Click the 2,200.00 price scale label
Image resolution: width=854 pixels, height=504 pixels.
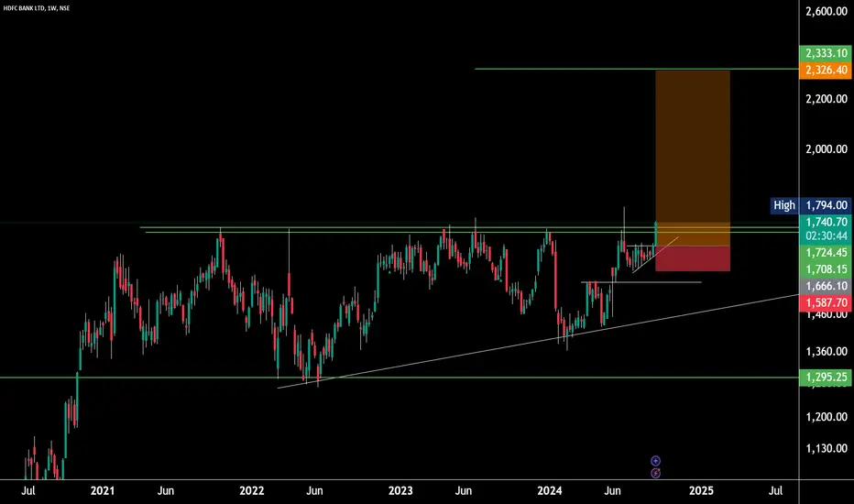tap(827, 99)
